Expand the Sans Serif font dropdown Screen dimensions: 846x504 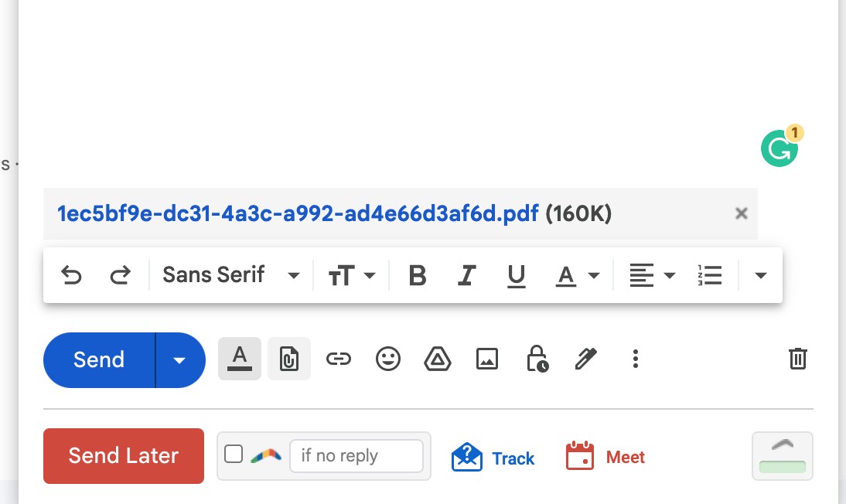(231, 275)
